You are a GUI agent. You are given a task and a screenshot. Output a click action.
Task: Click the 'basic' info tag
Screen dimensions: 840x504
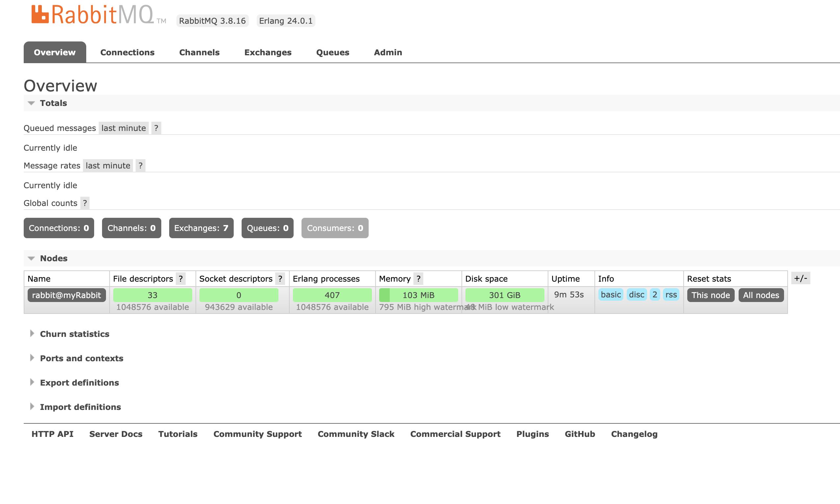point(611,294)
